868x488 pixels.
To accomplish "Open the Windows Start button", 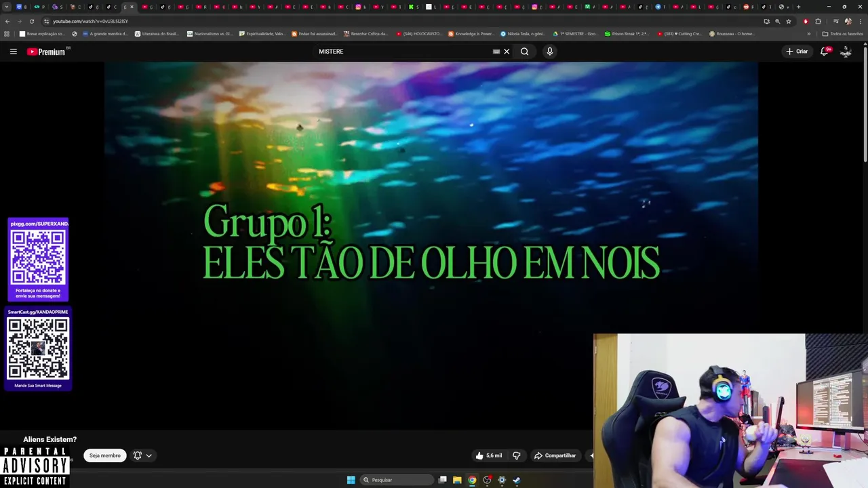I will tap(351, 480).
